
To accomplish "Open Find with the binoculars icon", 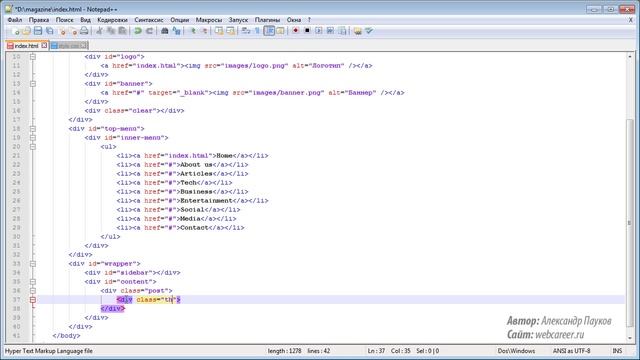I will coord(165,31).
